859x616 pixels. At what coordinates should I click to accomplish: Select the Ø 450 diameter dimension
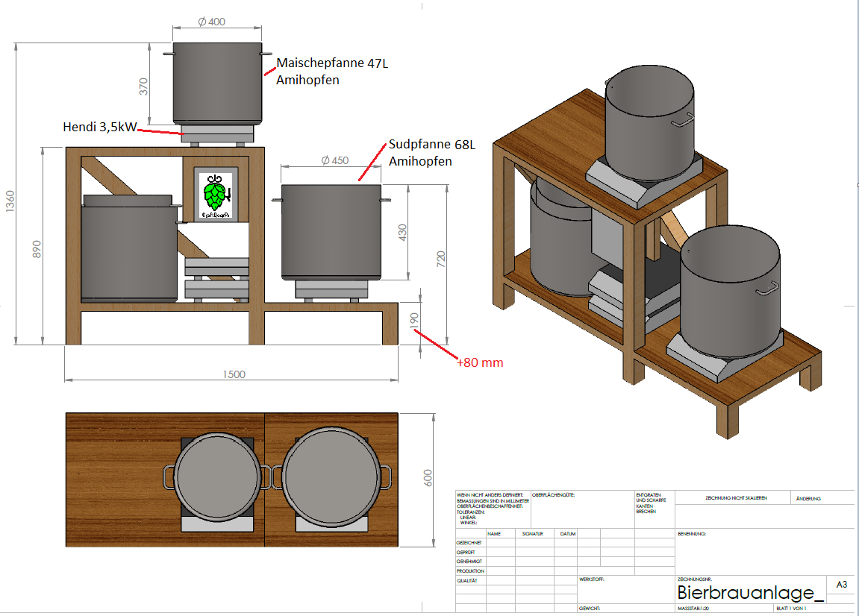336,161
